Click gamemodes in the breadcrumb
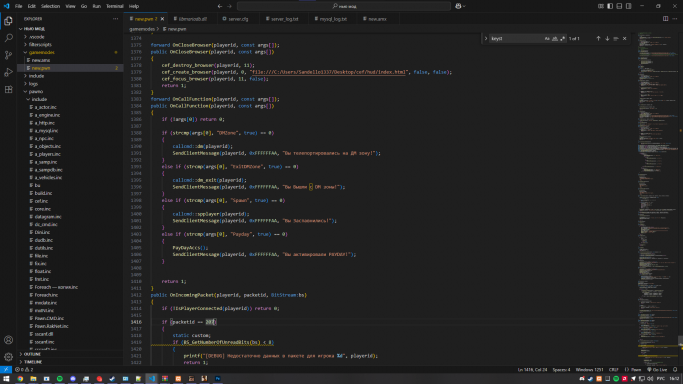Viewport: 683px width, 384px height. coord(142,29)
